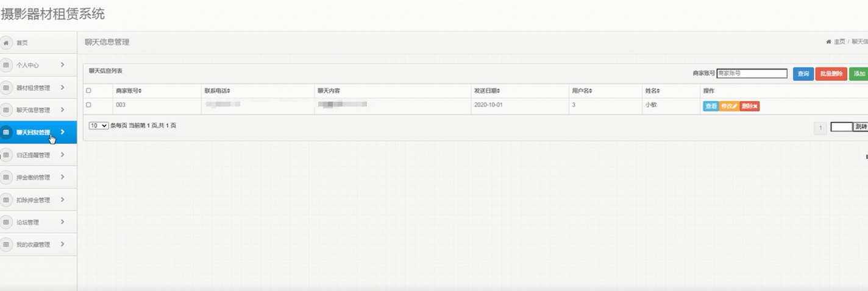Screen dimensions: 868x291
Task: Click the 操作 column header
Action: click(x=708, y=91)
